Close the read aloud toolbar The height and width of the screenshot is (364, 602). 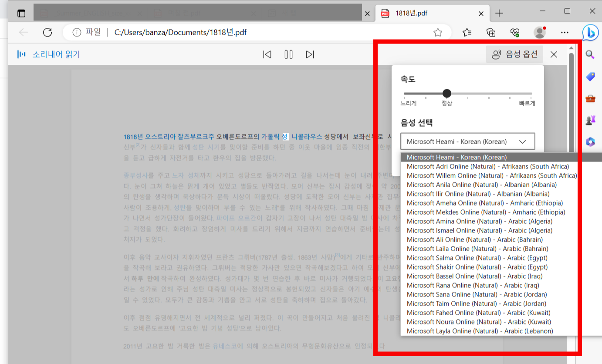coord(554,54)
